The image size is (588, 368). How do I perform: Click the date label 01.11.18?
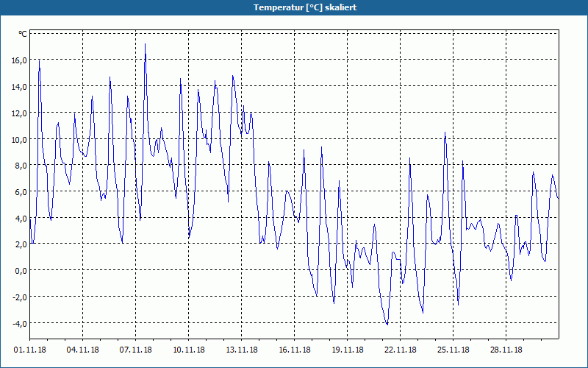tap(30, 350)
